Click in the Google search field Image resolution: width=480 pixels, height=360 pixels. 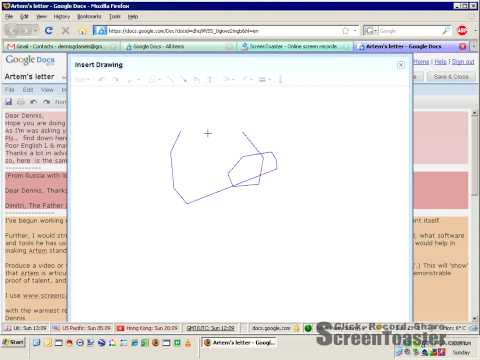point(410,31)
